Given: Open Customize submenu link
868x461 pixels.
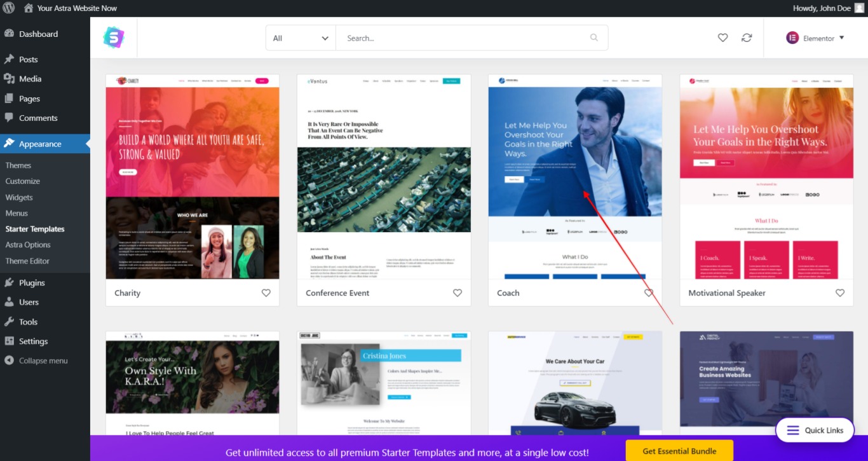Looking at the screenshot, I should tap(23, 181).
